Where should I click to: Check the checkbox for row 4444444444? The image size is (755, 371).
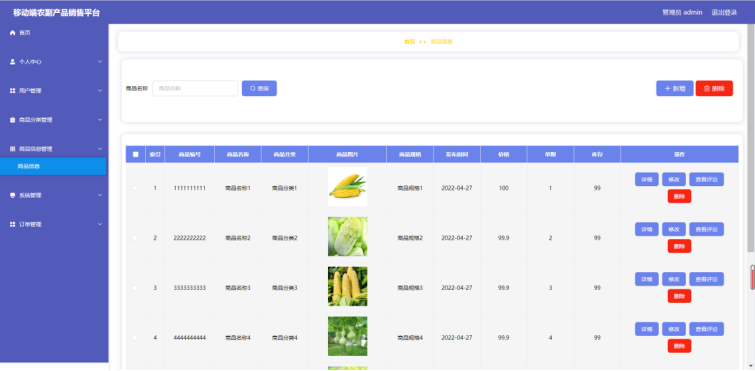coord(135,338)
